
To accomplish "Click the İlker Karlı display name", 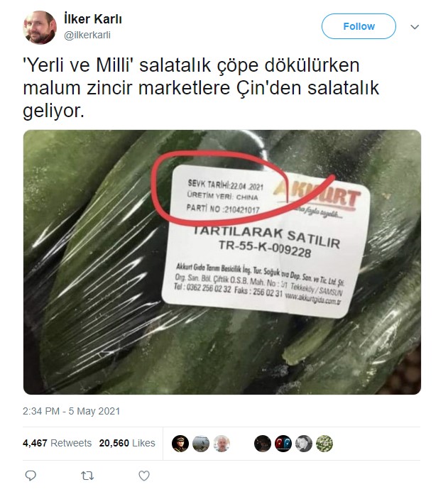I will point(93,19).
